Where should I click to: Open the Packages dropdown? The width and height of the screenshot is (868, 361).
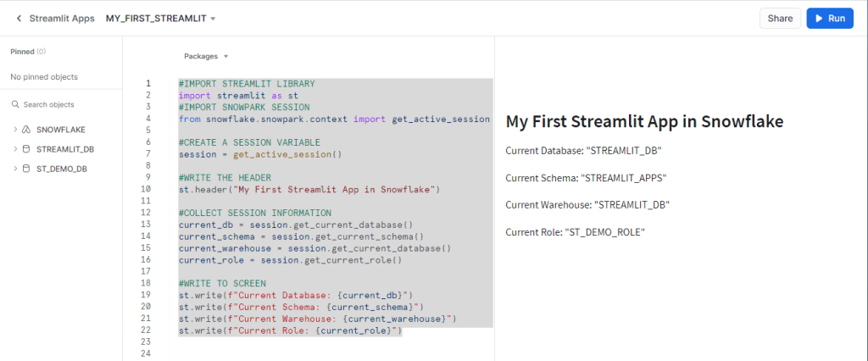click(x=206, y=57)
